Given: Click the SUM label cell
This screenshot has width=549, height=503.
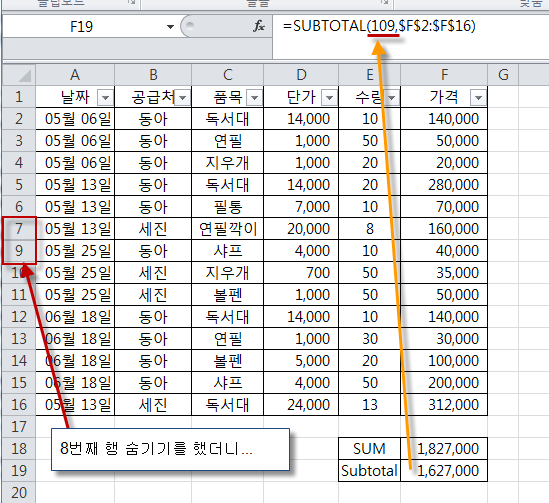Looking at the screenshot, I should [369, 448].
